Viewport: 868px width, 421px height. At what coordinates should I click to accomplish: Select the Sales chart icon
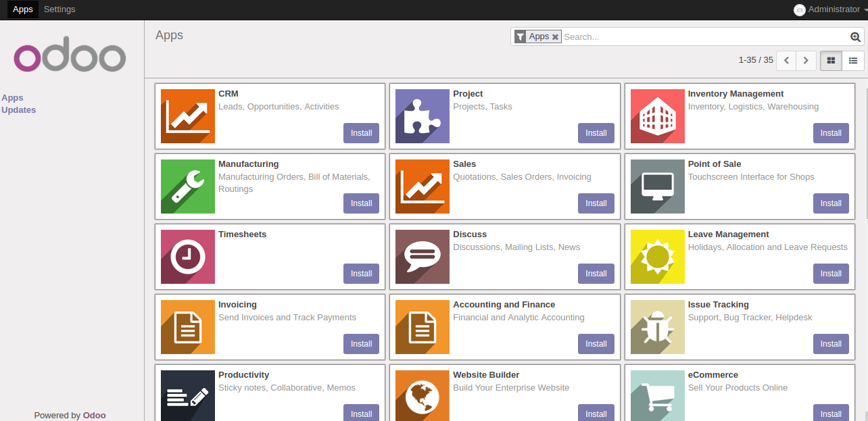(423, 187)
